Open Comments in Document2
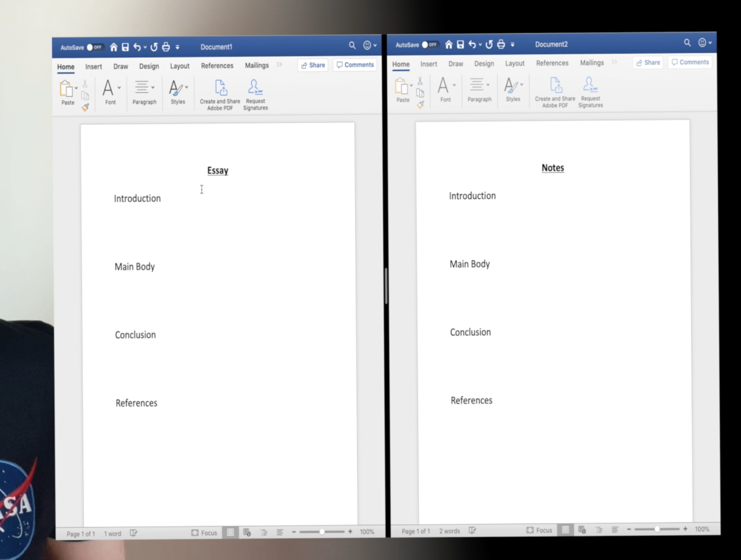Image resolution: width=741 pixels, height=560 pixels. tap(690, 62)
